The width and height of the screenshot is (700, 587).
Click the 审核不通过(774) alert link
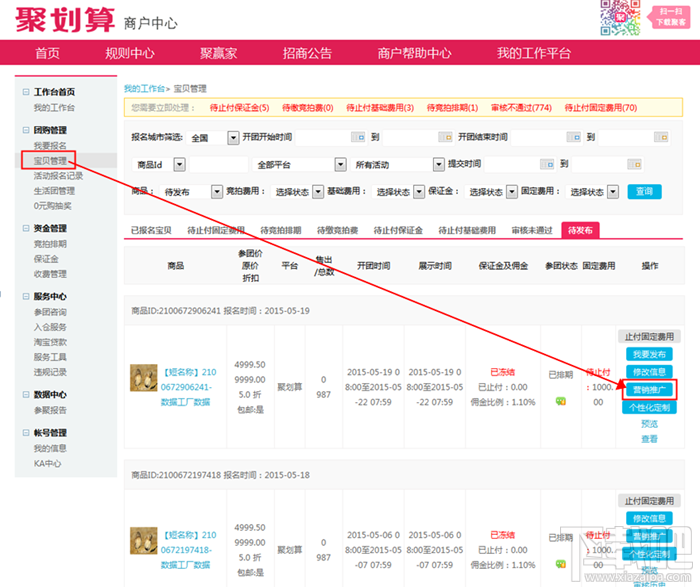tap(521, 108)
